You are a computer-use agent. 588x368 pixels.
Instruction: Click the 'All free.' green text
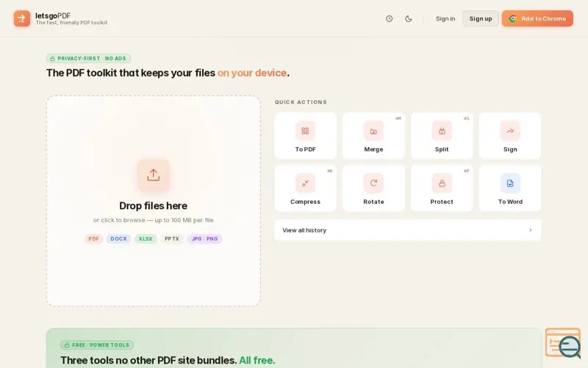click(x=257, y=361)
